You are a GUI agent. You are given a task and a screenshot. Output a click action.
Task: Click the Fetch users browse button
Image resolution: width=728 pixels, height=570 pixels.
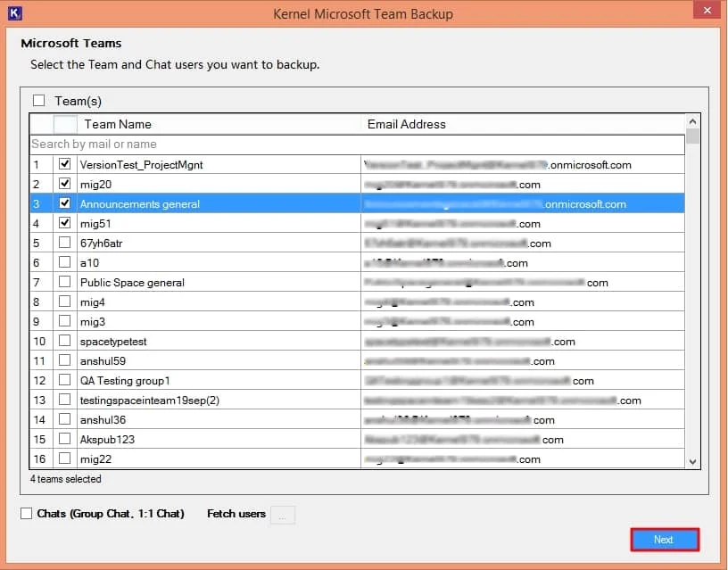coord(283,515)
